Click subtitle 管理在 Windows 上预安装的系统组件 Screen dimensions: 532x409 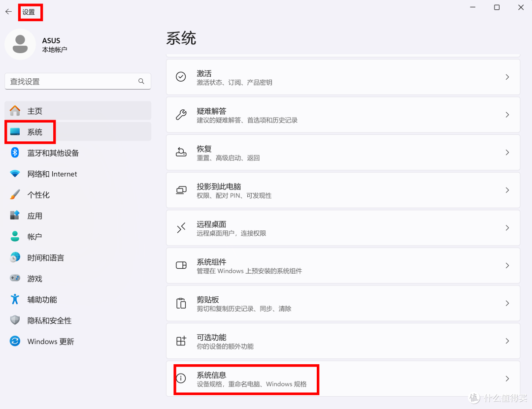(x=249, y=271)
